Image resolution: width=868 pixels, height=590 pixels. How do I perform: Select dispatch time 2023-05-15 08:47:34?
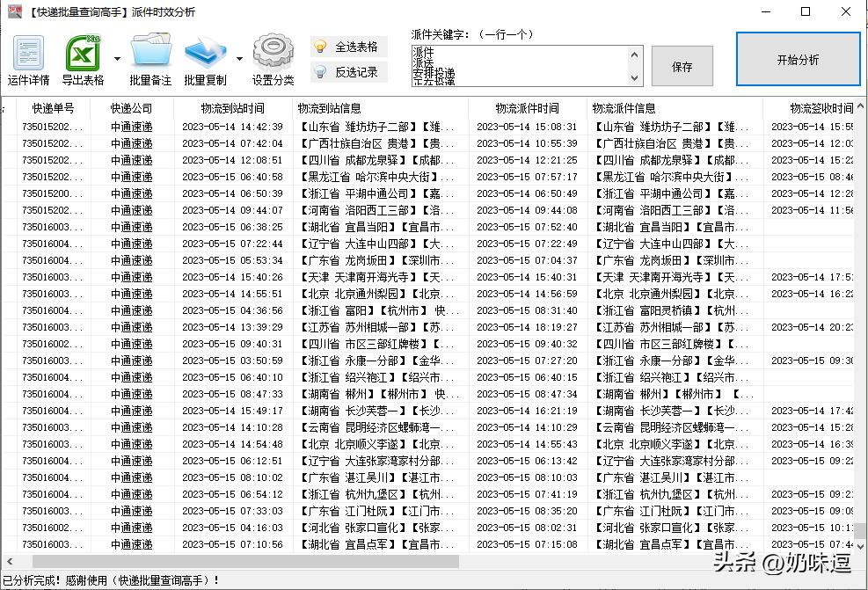coord(527,394)
